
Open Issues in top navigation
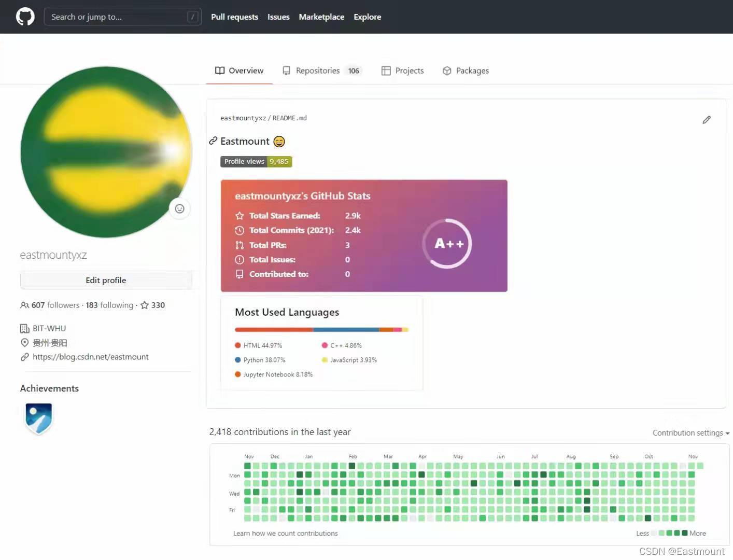click(x=278, y=17)
